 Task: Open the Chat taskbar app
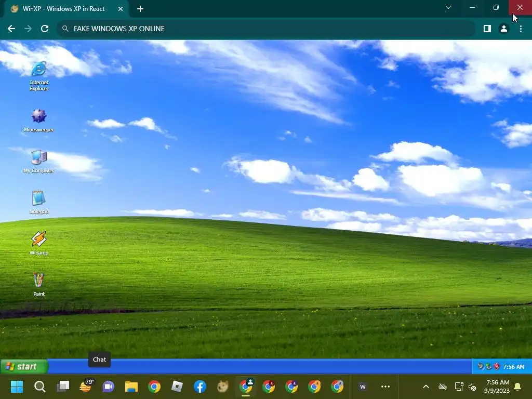point(109,387)
